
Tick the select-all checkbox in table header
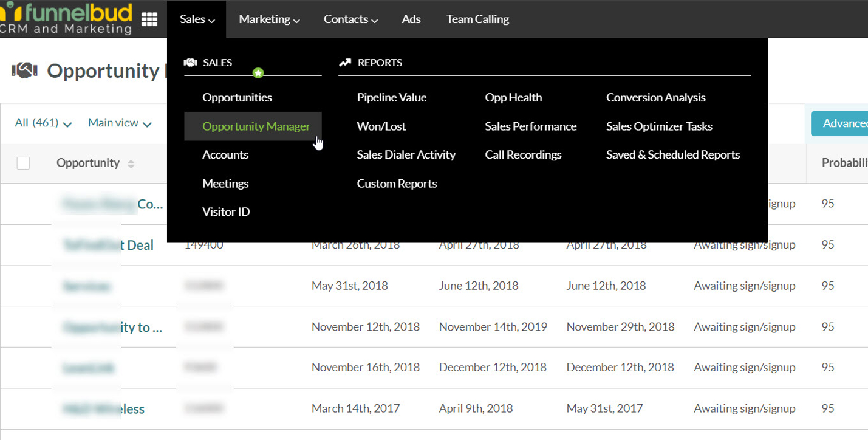point(23,163)
